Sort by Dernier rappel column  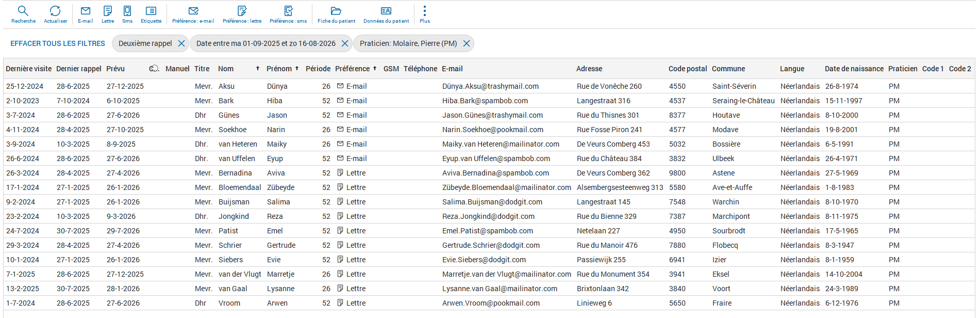tap(79, 69)
